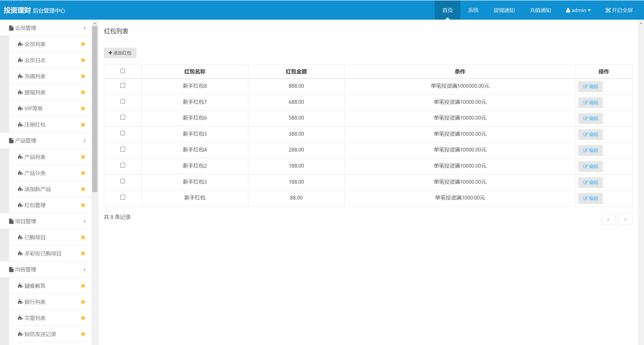The width and height of the screenshot is (644, 345).
Task: Click the puzzle icon before 已购项目
Action: point(20,237)
